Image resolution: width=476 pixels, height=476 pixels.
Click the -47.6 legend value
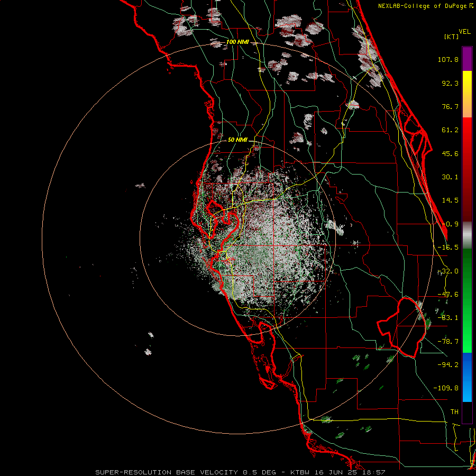448,295
